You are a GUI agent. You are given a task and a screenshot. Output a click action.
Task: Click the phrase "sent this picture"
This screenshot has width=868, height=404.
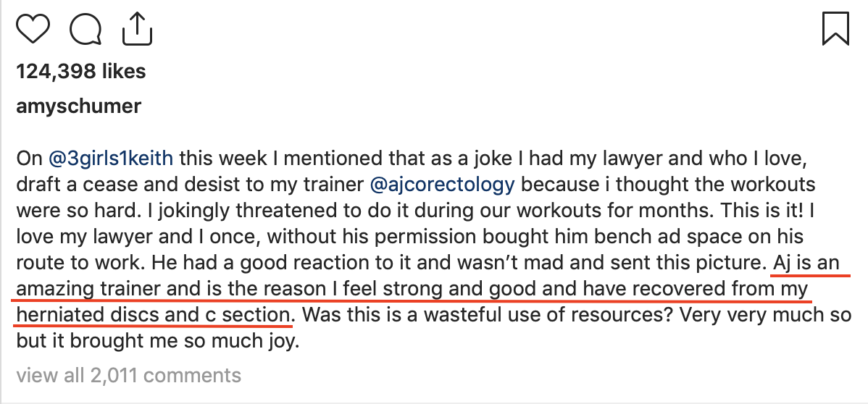click(695, 263)
